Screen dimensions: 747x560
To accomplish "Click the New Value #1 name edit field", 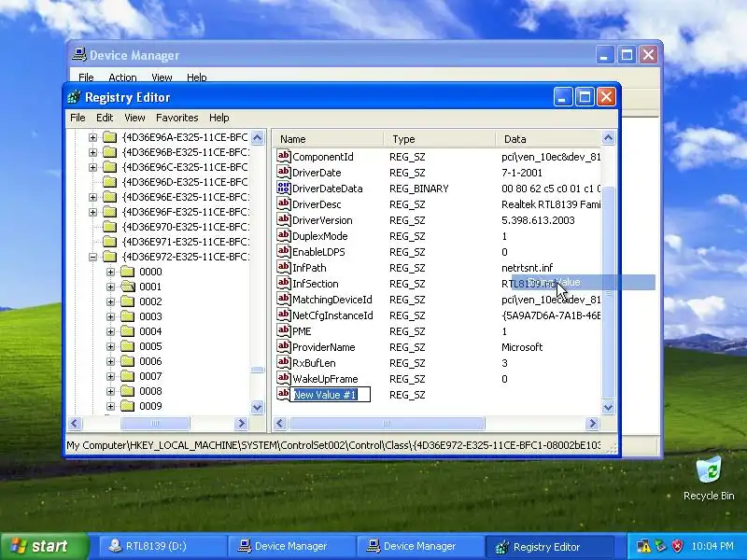I will click(x=331, y=394).
